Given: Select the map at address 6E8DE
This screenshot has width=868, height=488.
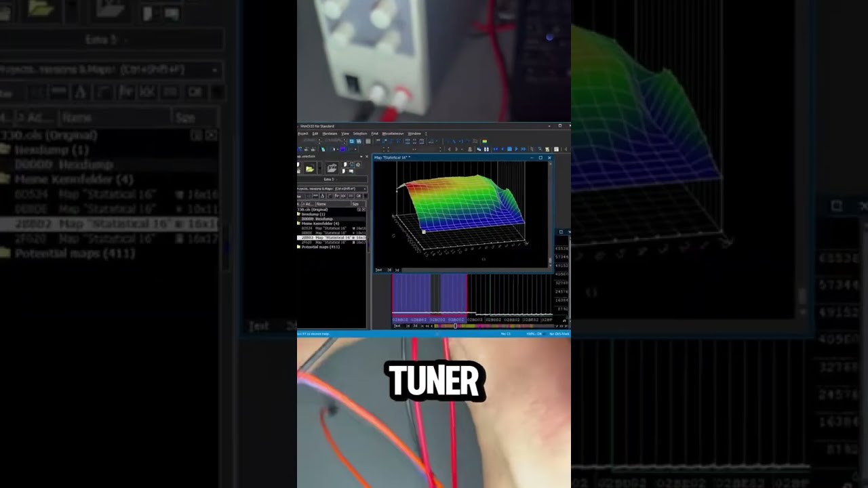Looking at the screenshot, I should click(x=333, y=233).
